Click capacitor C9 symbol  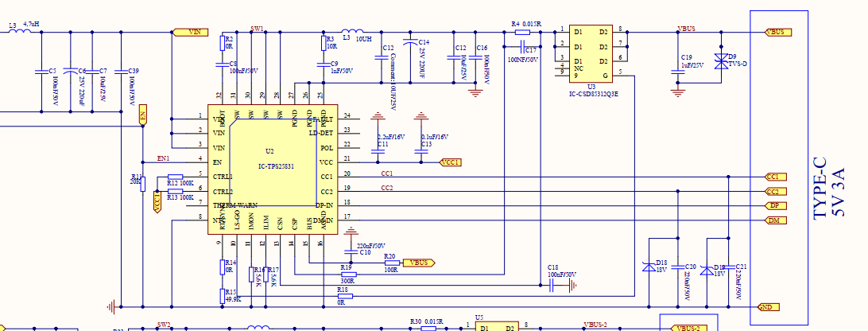coord(324,65)
